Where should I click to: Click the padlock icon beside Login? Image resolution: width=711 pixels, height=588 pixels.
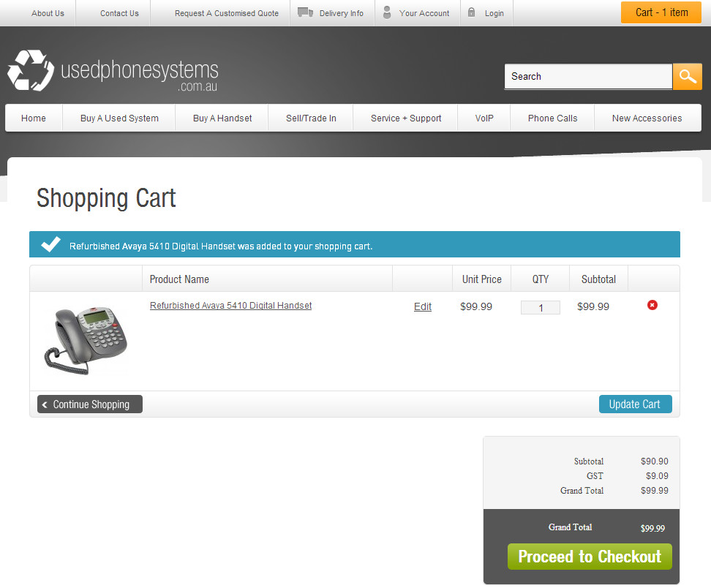click(472, 12)
